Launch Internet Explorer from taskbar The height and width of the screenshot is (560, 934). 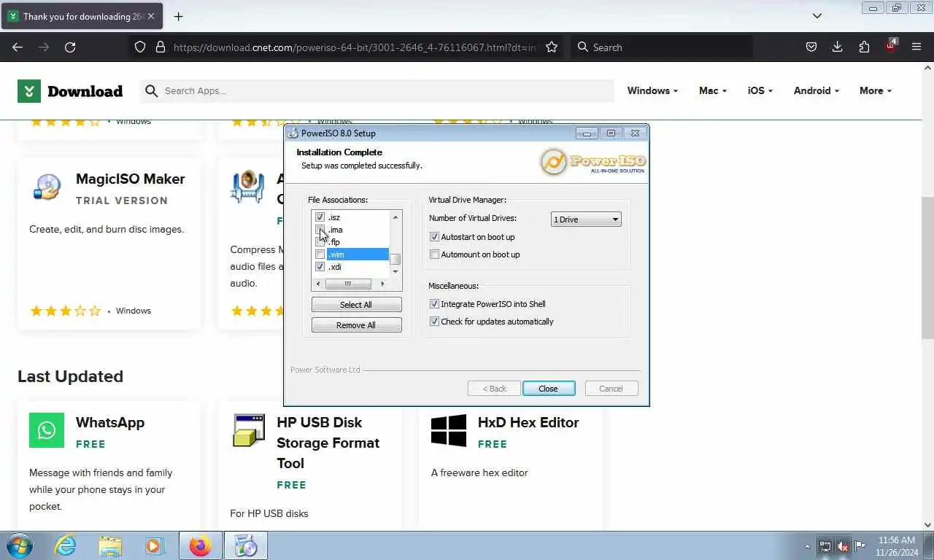pyautogui.click(x=66, y=545)
